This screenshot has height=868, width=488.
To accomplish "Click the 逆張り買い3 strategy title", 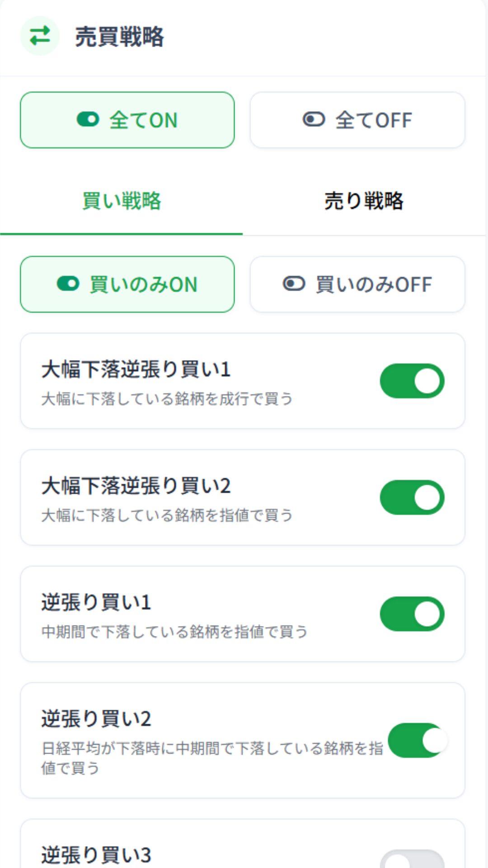I will pyautogui.click(x=96, y=855).
